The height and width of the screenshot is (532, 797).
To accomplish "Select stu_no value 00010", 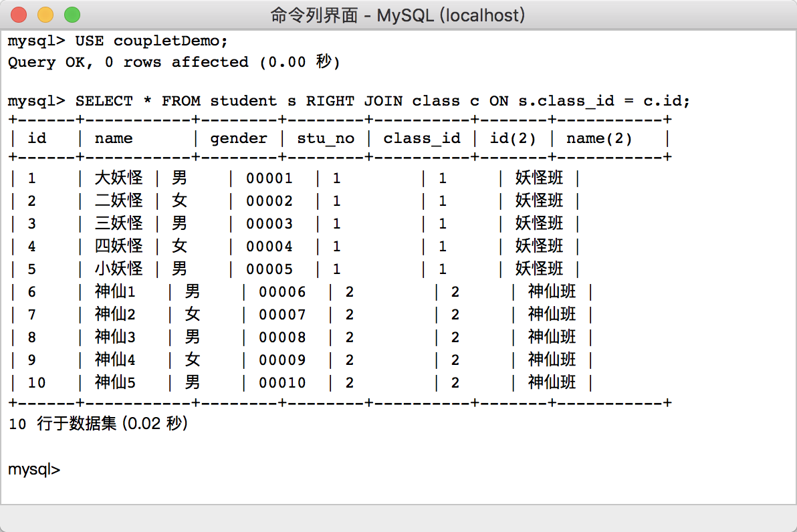I will tap(282, 382).
